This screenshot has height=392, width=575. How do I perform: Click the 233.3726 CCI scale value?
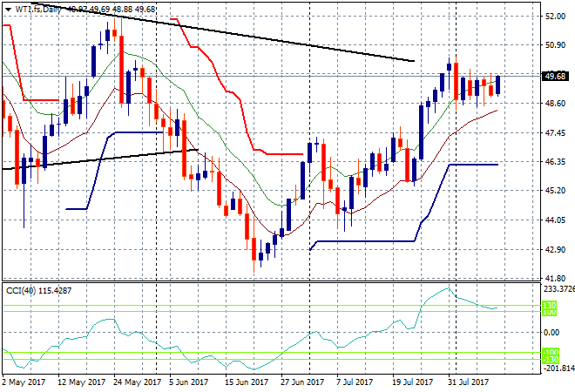(558, 289)
